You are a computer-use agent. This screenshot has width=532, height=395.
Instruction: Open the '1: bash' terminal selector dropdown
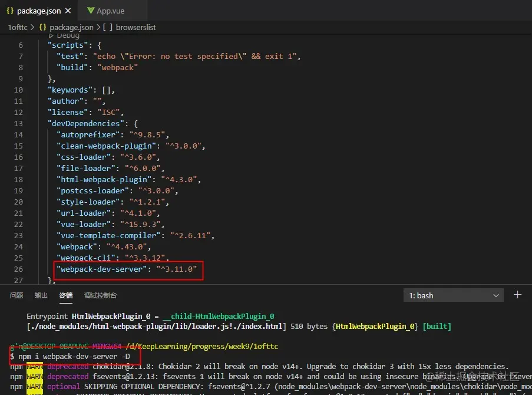click(x=453, y=295)
